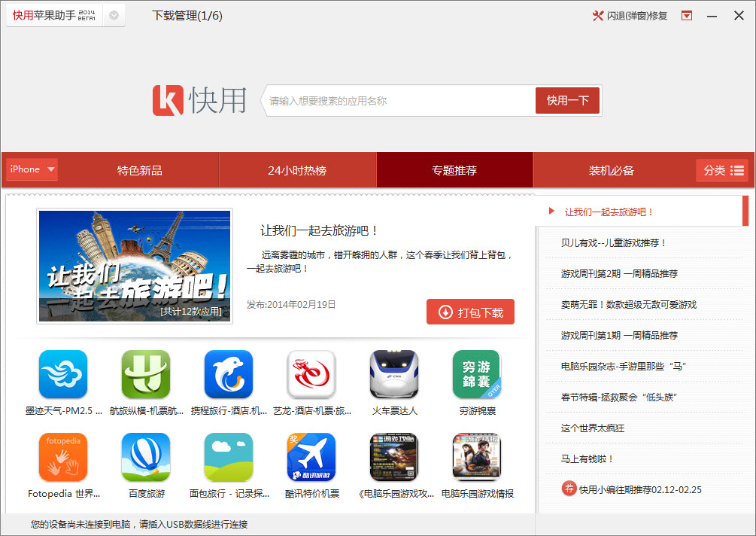The width and height of the screenshot is (756, 536).
Task: Open the 百度旅游 balloon app icon
Action: 146,458
